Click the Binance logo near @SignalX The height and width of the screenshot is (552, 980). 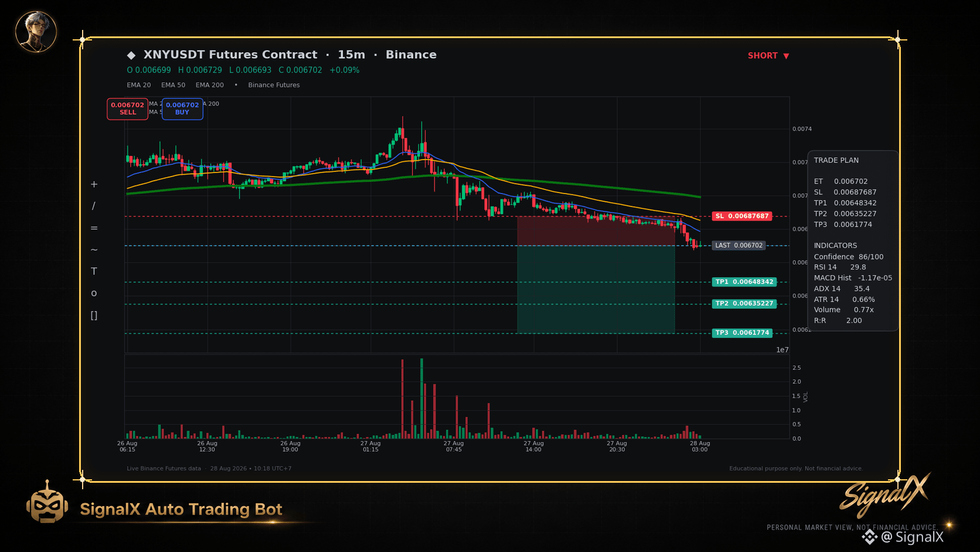pyautogui.click(x=869, y=537)
